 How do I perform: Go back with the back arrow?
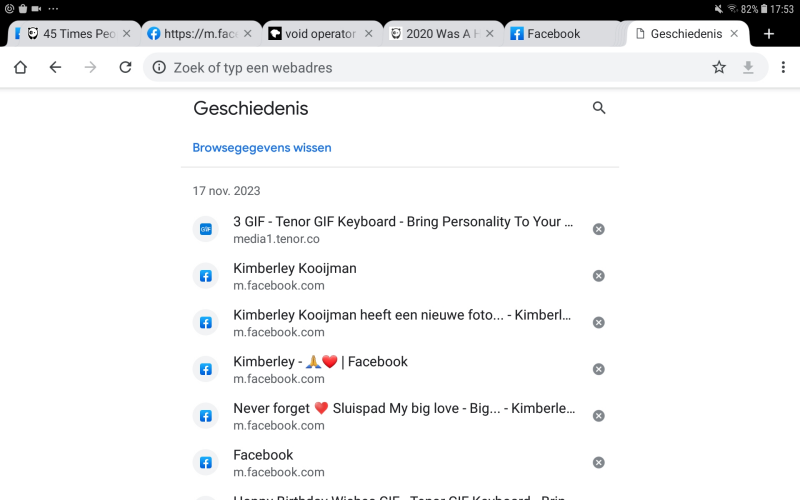coord(55,67)
